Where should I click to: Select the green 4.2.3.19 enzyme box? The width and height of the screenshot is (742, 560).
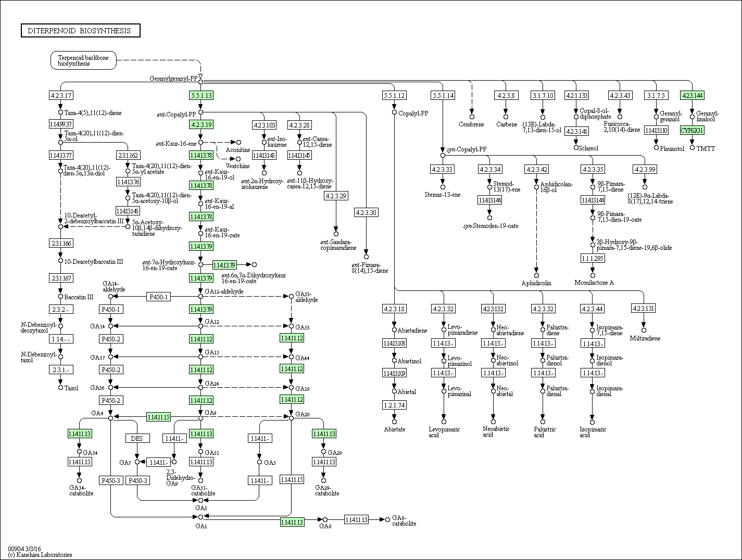pyautogui.click(x=202, y=124)
